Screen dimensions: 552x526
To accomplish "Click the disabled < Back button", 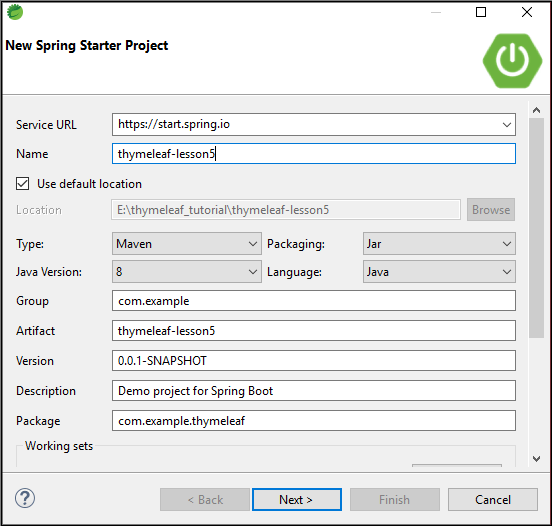I will 205,500.
